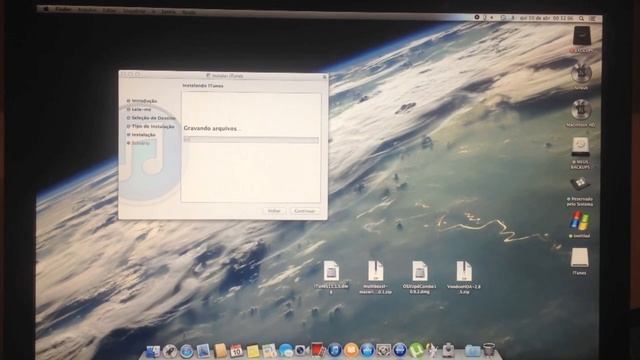Click the Installer app icon in Dock
Image resolution: width=640 pixels, height=360 pixels.
point(449,350)
